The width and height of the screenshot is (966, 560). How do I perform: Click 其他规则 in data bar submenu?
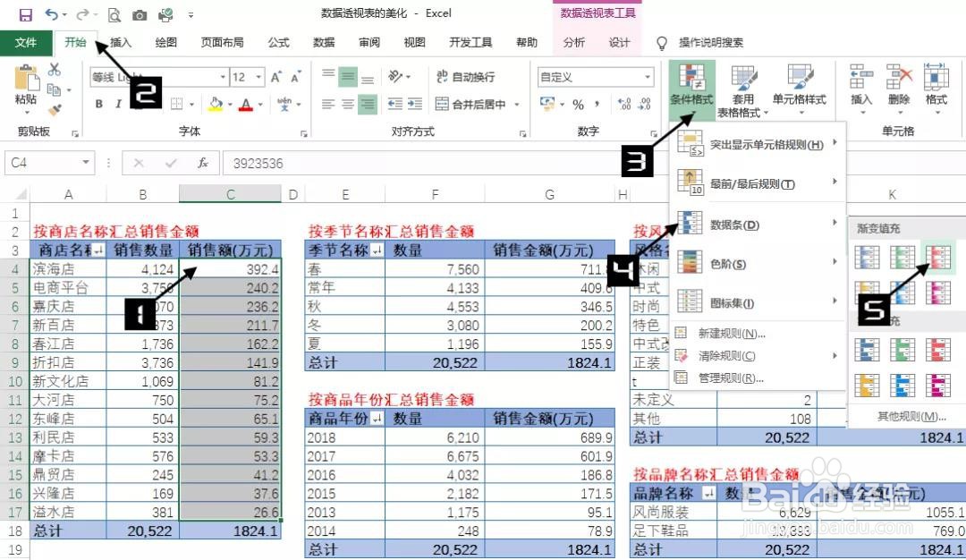[911, 417]
